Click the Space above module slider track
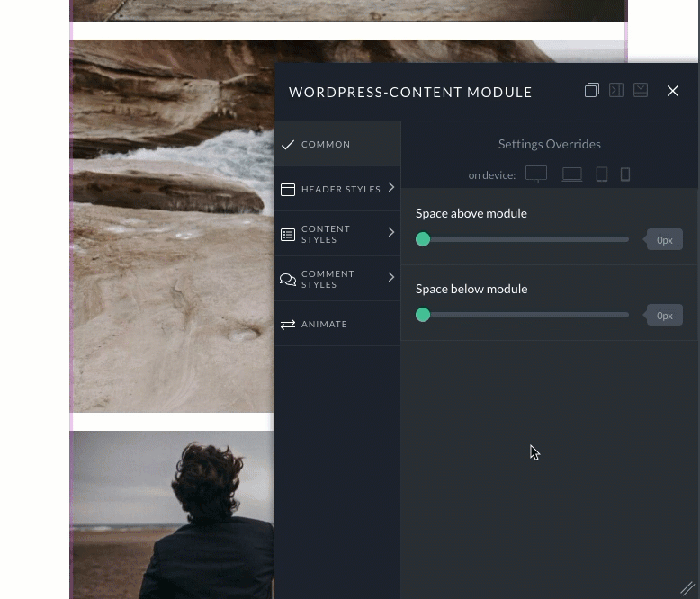Image resolution: width=700 pixels, height=599 pixels. click(523, 239)
